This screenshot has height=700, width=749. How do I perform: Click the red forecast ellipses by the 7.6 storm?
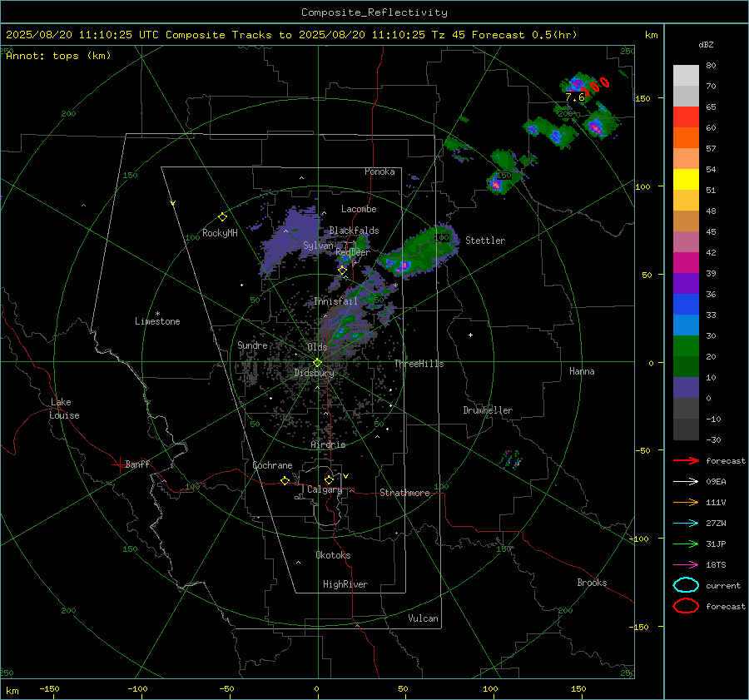click(595, 87)
